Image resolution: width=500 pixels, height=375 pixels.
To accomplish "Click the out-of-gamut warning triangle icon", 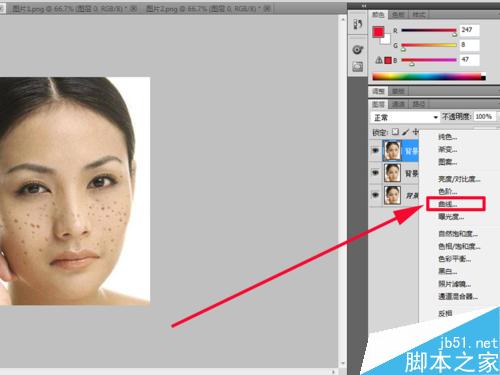I will coord(379,60).
